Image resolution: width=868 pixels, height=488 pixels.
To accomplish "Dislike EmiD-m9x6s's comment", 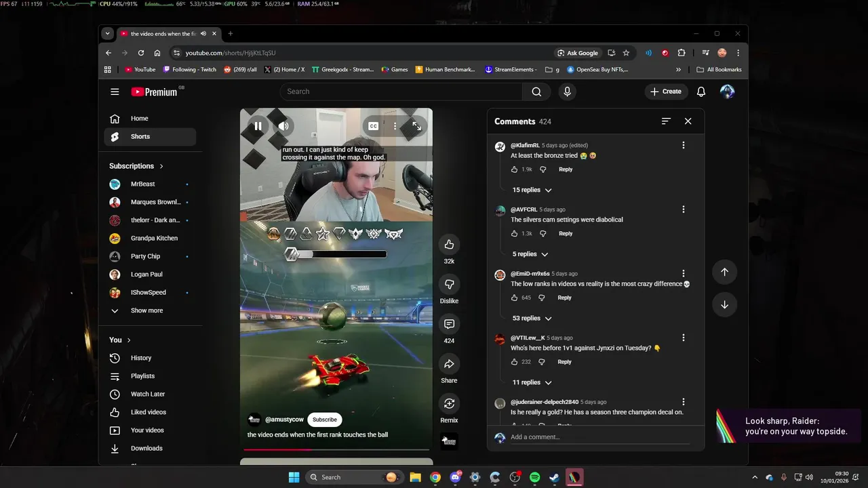I will [541, 298].
